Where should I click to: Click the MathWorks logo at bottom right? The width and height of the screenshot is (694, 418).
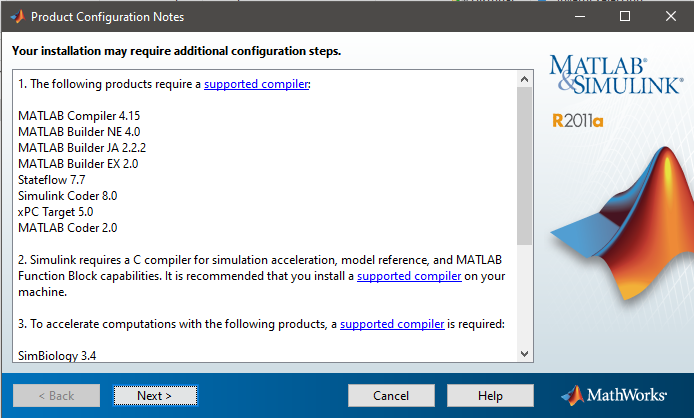(613, 395)
